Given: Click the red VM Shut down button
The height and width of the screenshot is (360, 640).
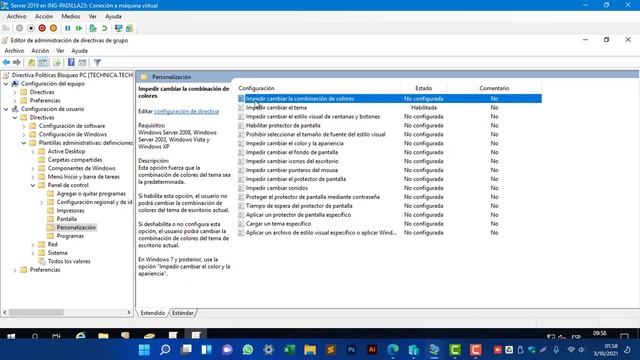Looking at the screenshot, I should tap(42, 28).
